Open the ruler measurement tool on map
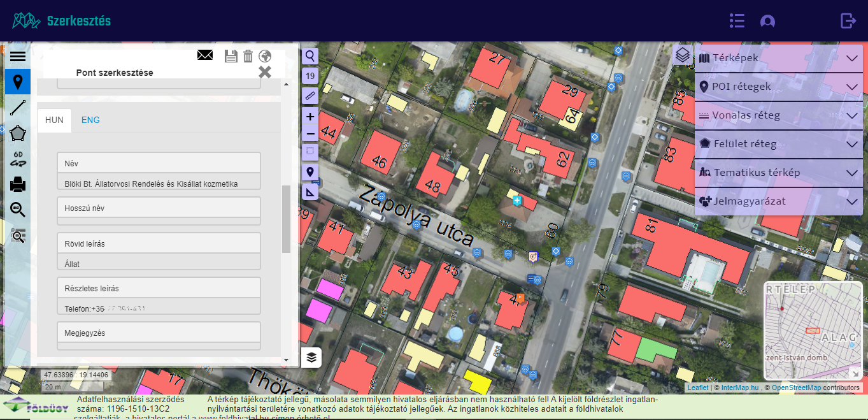Image resolution: width=868 pixels, height=420 pixels. click(310, 96)
